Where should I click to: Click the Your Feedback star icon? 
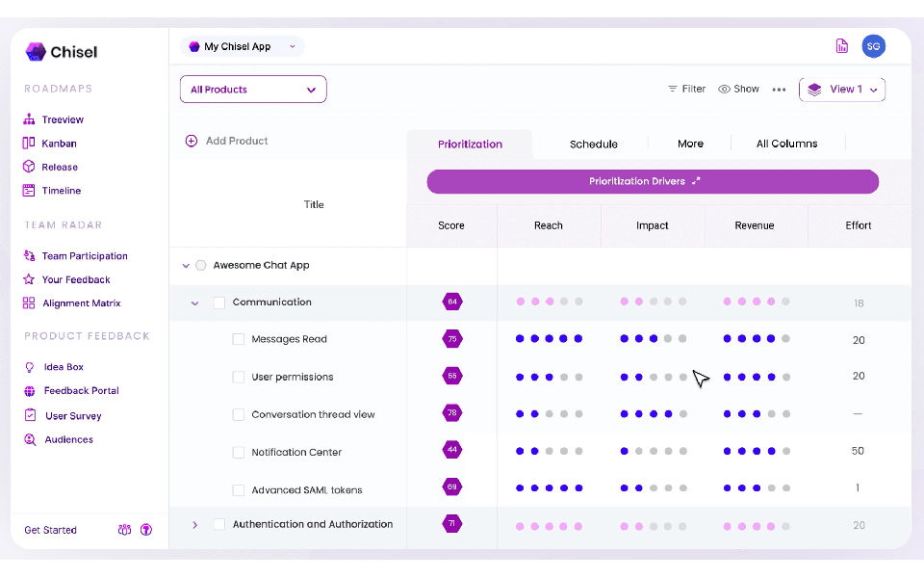(28, 279)
